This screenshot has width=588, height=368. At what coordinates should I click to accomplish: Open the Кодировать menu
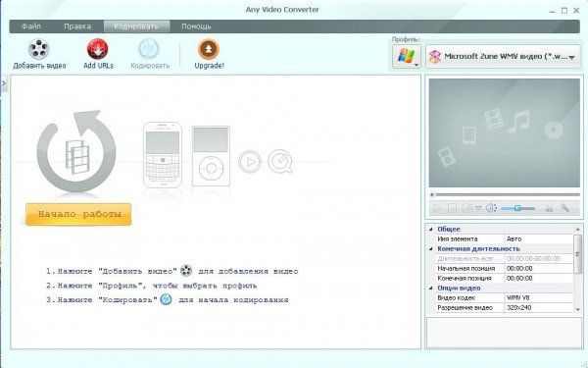coord(136,26)
